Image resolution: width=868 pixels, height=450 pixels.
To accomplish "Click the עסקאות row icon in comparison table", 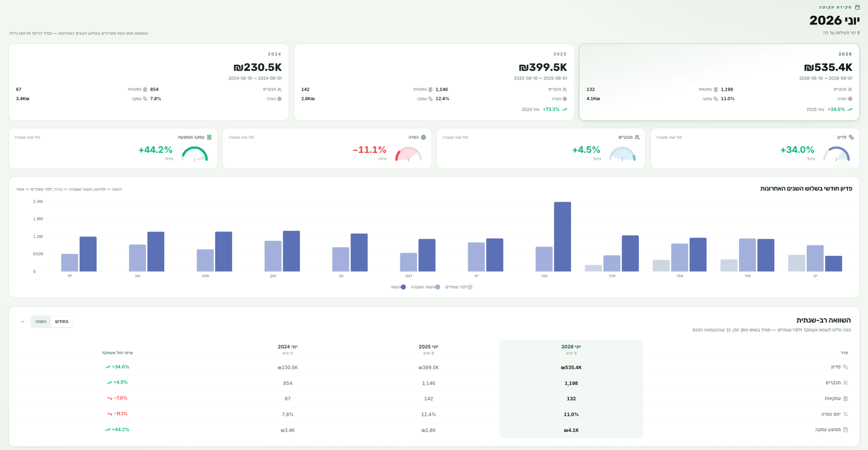I will click(845, 398).
